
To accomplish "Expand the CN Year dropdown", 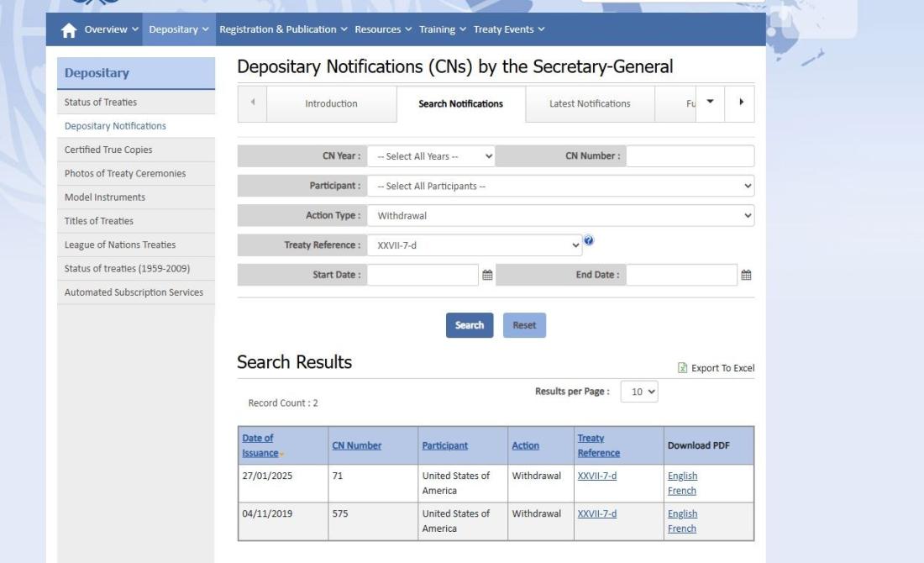I will click(x=431, y=156).
